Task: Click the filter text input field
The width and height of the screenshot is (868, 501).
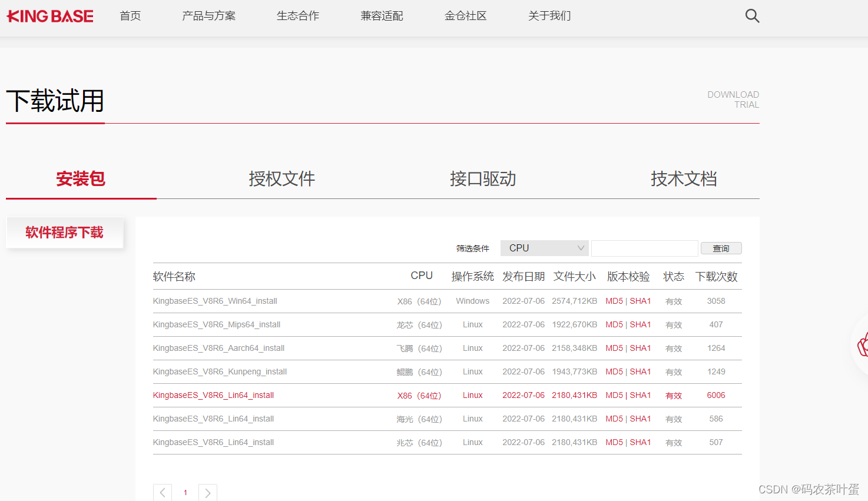Action: pos(645,248)
